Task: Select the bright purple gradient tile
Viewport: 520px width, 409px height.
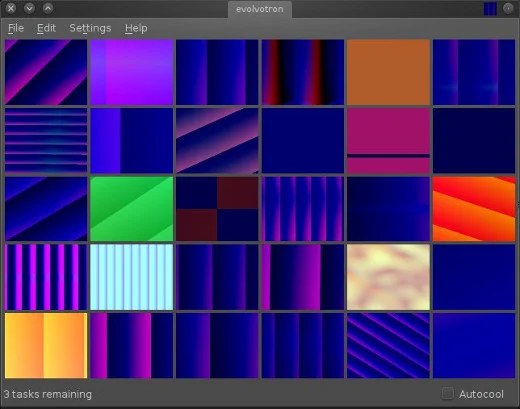Action: point(132,72)
